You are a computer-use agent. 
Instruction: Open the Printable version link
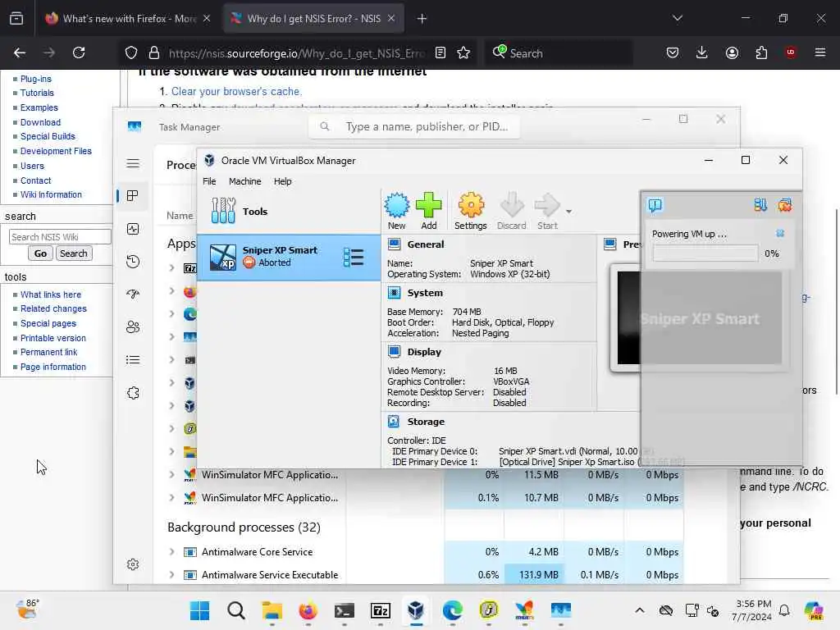53,338
